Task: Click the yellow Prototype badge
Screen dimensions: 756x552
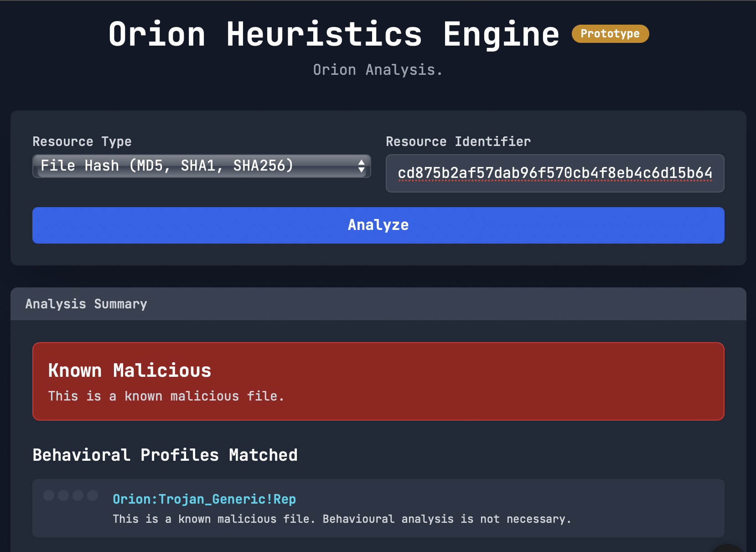Action: 610,34
